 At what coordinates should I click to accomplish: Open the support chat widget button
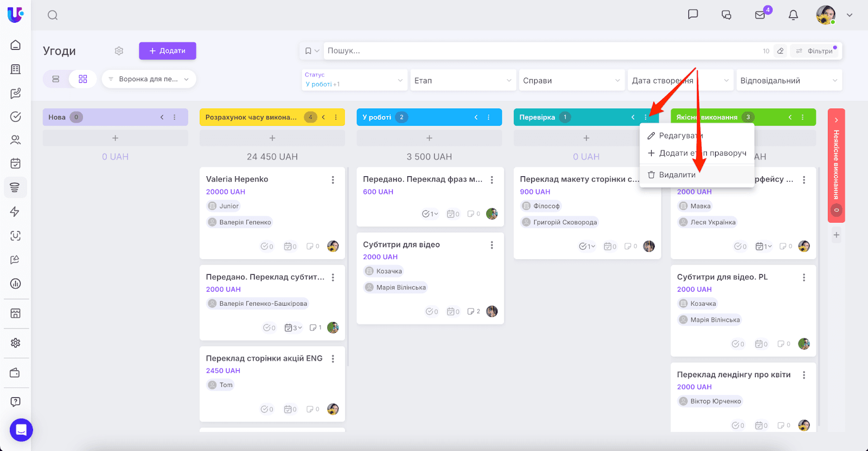click(21, 430)
